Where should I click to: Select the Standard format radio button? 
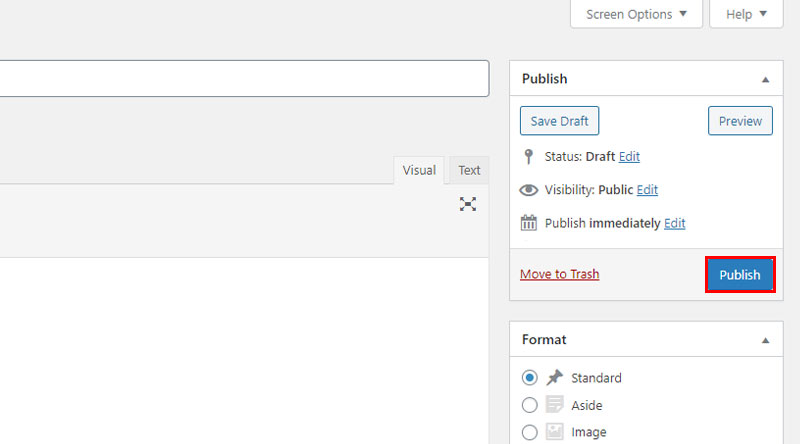click(530, 378)
